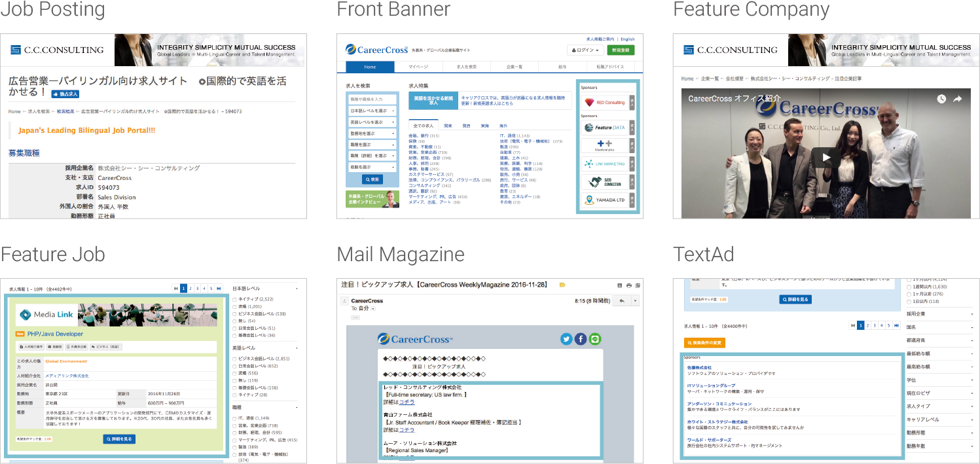980x464 pixels.
Task: Select Home tab in Front Banner nav
Action: point(370,67)
